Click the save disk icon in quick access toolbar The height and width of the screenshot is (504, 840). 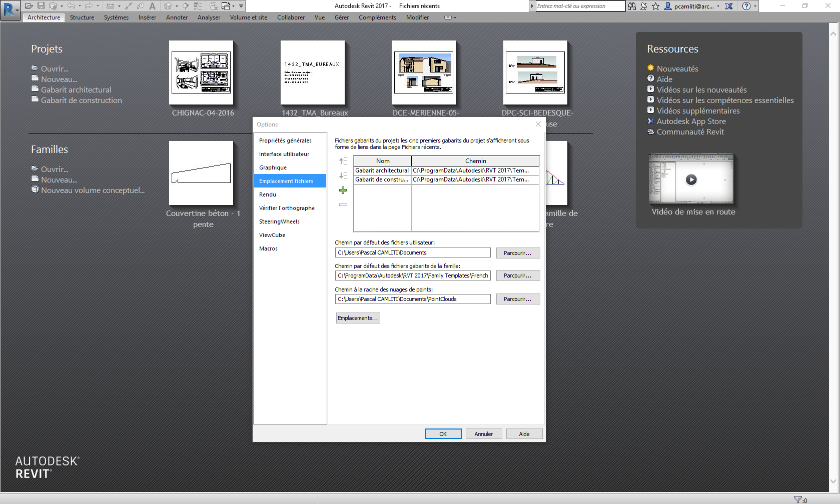coord(41,6)
